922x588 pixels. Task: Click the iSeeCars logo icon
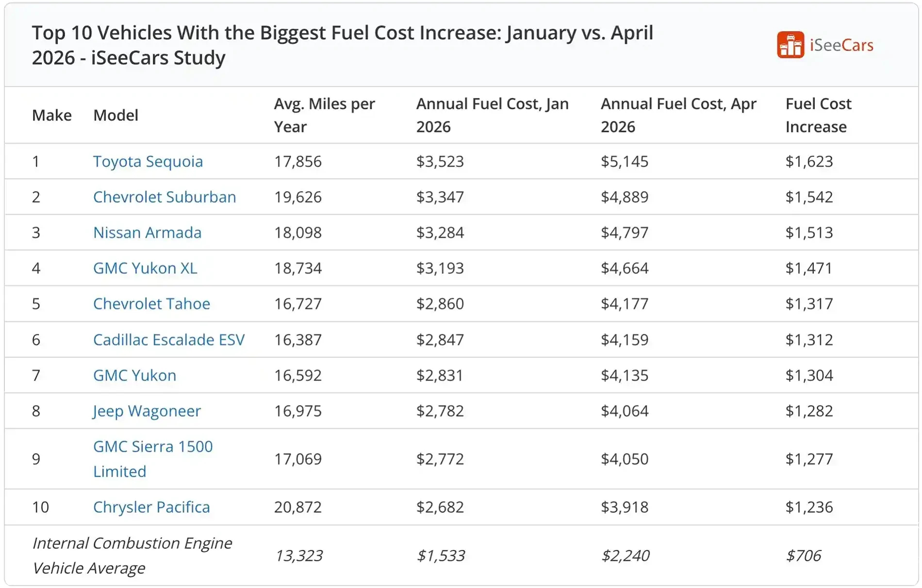coord(790,45)
